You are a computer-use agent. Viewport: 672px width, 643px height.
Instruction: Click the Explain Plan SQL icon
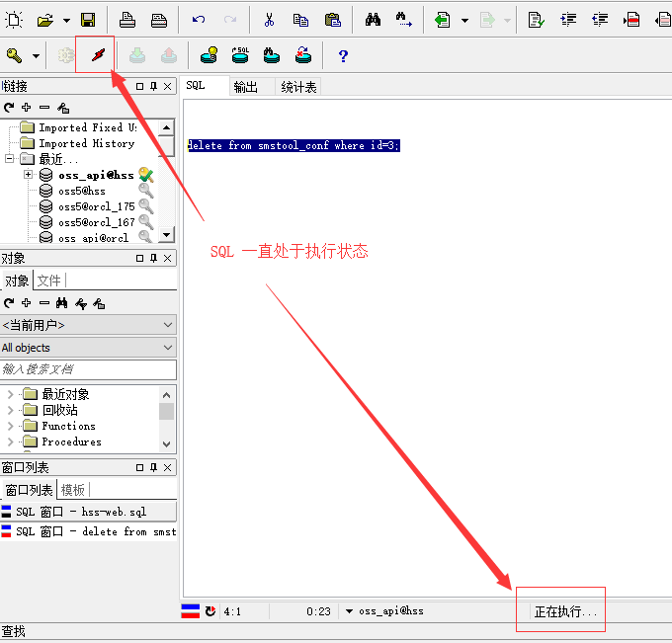coord(240,56)
